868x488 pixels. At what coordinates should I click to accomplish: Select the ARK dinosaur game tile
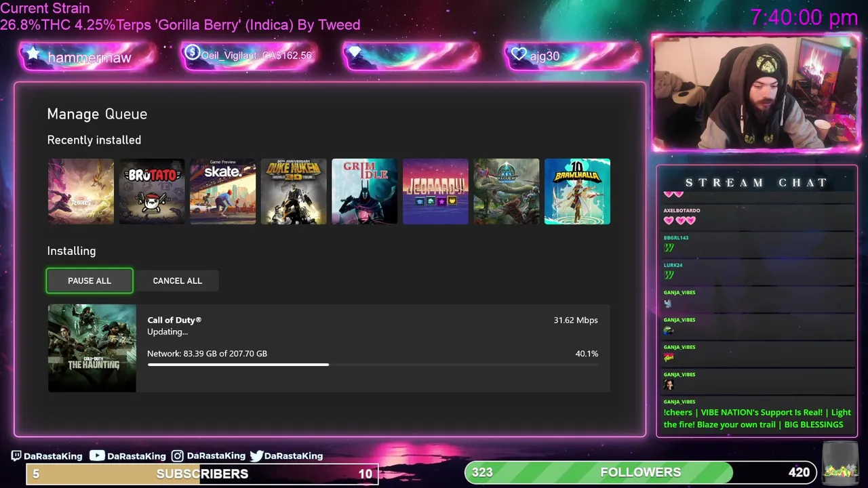[x=507, y=191]
